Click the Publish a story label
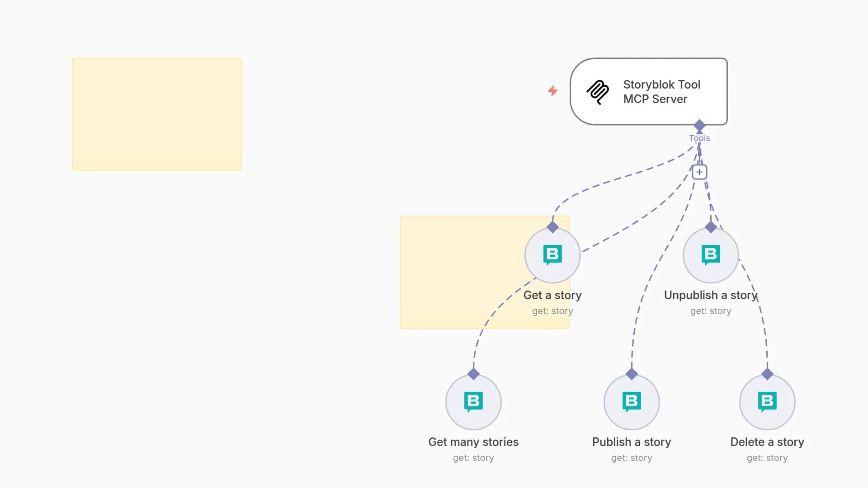This screenshot has height=488, width=868. (x=632, y=442)
